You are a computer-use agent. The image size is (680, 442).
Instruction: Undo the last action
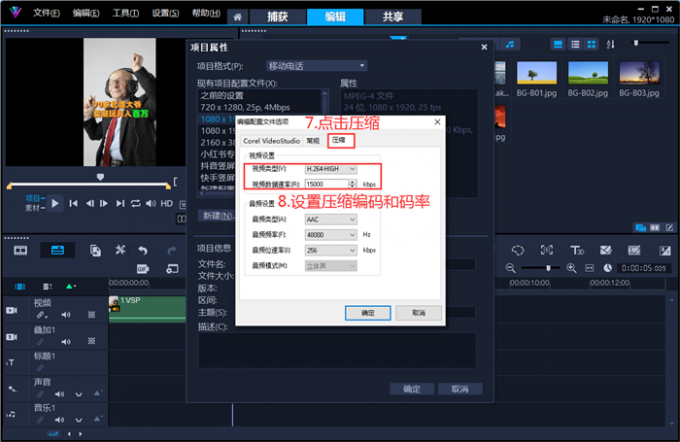click(x=143, y=250)
